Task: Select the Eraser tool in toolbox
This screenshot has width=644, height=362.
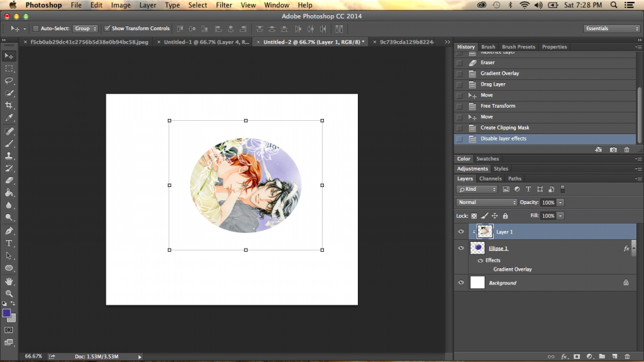Action: (x=9, y=181)
